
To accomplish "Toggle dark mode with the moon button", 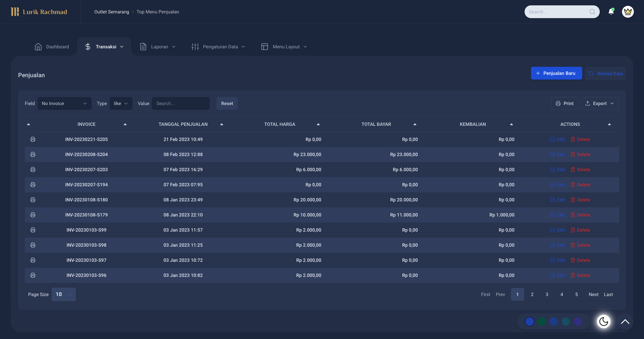I will (x=603, y=322).
